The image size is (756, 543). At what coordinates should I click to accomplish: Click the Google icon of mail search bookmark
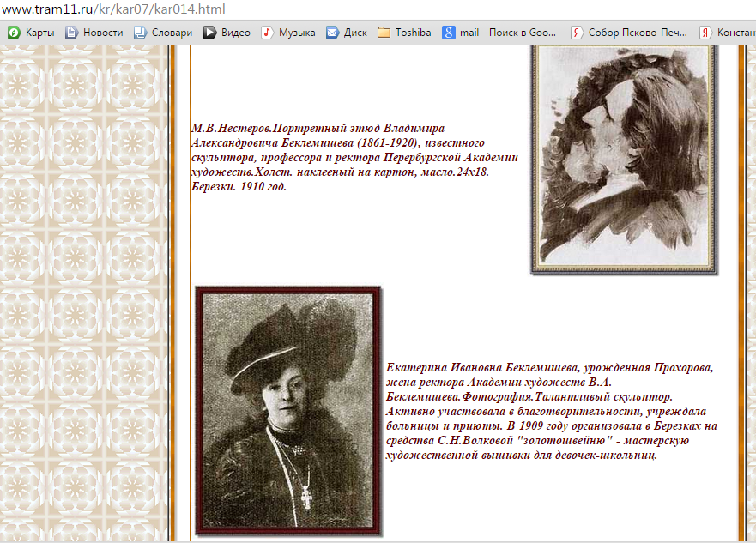(449, 33)
